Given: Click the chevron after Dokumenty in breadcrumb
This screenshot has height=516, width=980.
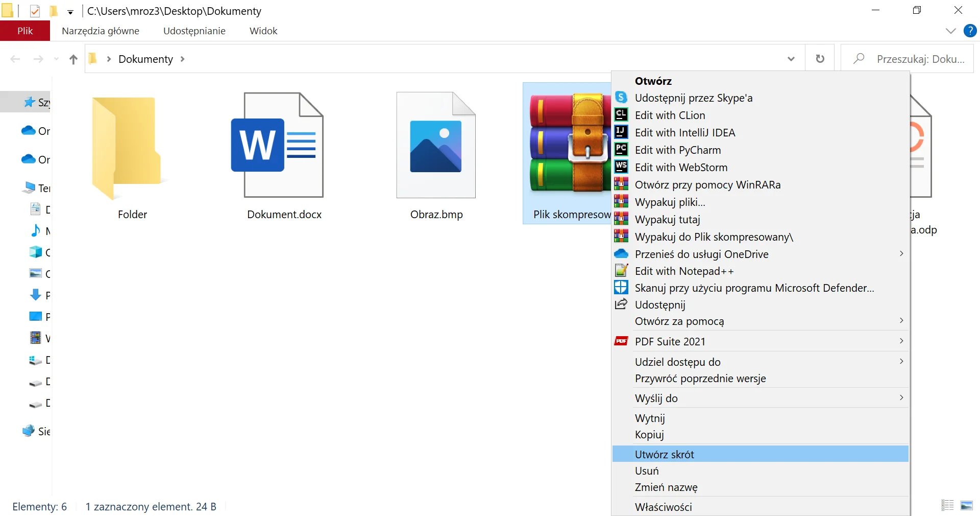Looking at the screenshot, I should coord(182,59).
